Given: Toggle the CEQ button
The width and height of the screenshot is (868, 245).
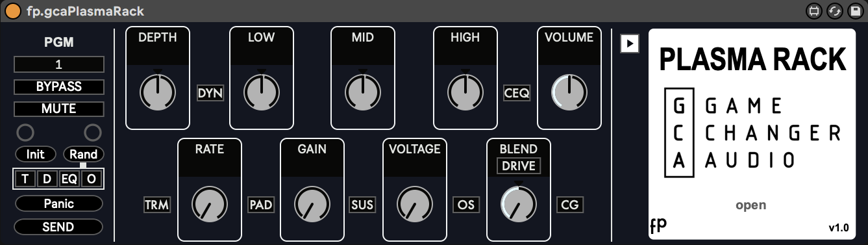Looking at the screenshot, I should [517, 94].
